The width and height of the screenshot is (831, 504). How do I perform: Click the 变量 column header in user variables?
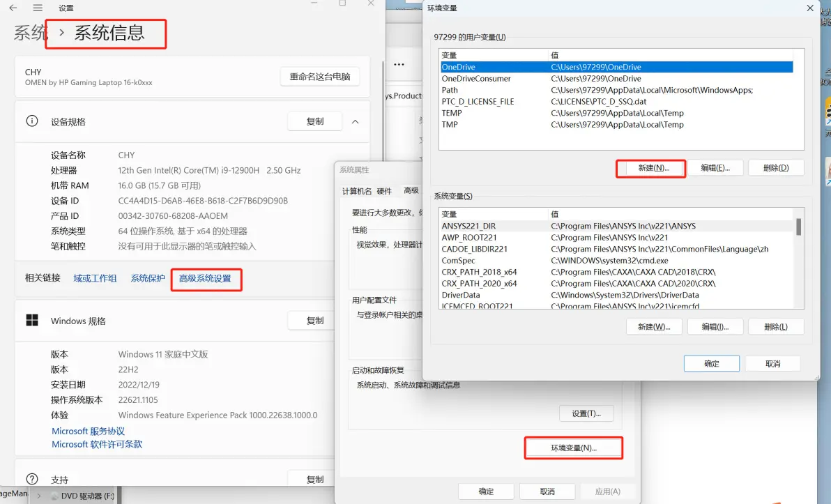click(x=494, y=55)
